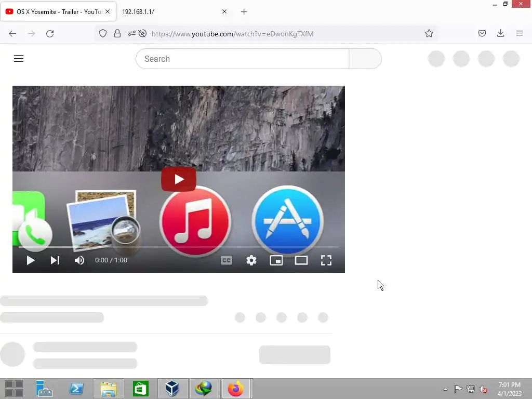532x399 pixels.
Task: Open PowerShell from the taskbar
Action: tap(76, 389)
